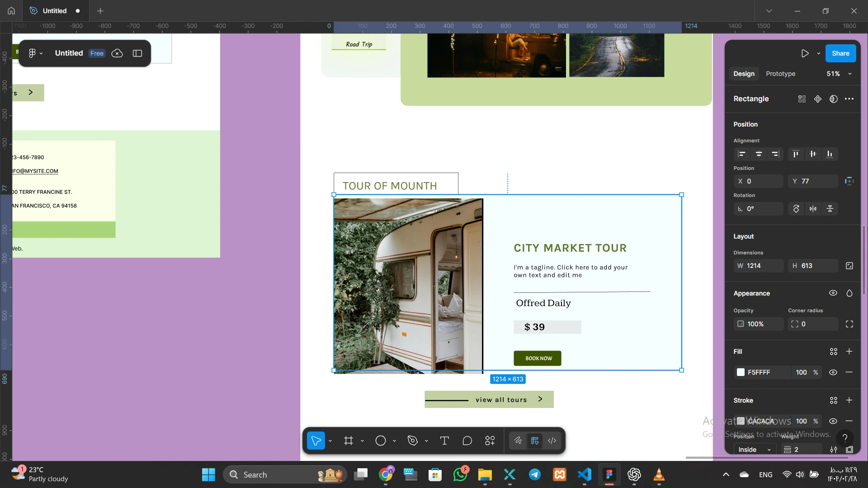868x488 pixels.
Task: Click the blue Share button
Action: click(x=840, y=53)
